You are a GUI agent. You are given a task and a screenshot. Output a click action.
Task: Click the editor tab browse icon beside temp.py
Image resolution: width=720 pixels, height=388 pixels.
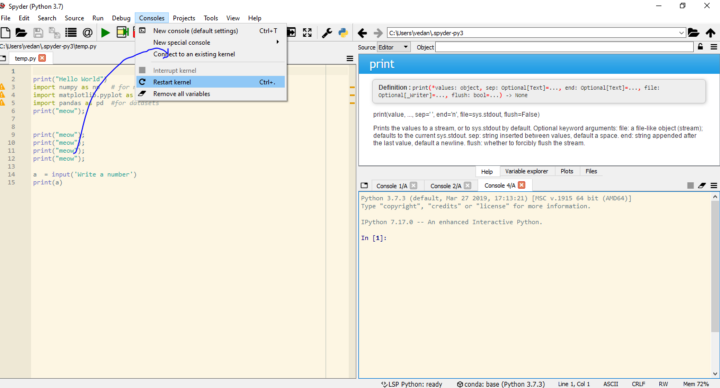[3, 58]
